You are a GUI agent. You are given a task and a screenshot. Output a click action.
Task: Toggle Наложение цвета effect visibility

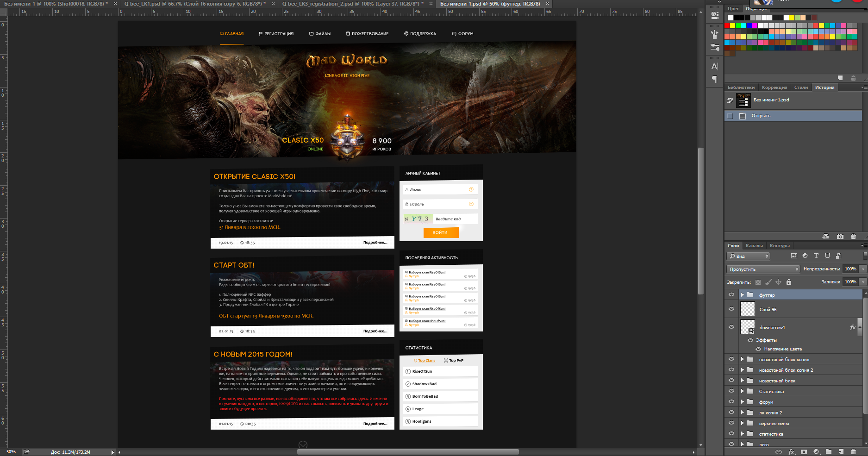click(758, 349)
